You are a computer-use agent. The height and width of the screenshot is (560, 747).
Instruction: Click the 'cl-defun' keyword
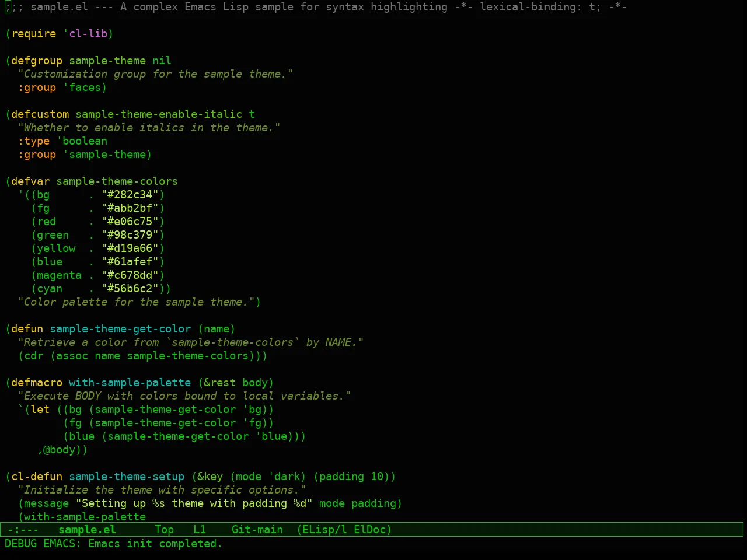[37, 477]
